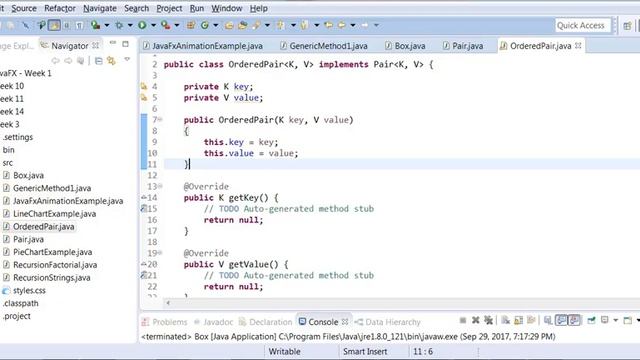Toggle Show Whitespace Characters
The height and width of the screenshot is (360, 640).
coord(80,26)
